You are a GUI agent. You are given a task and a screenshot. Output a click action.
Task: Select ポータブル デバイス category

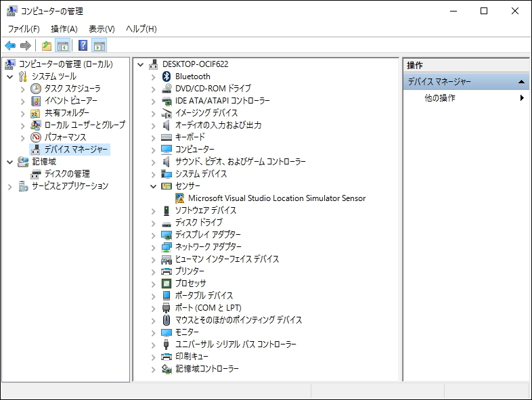point(204,296)
